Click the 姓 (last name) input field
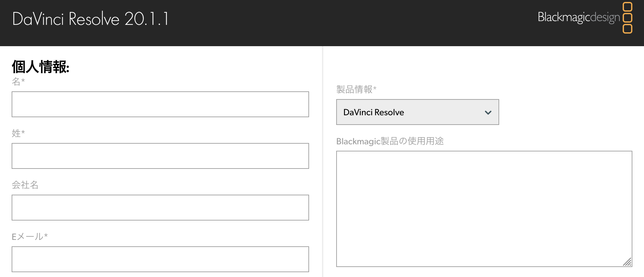The image size is (644, 277). point(160,156)
